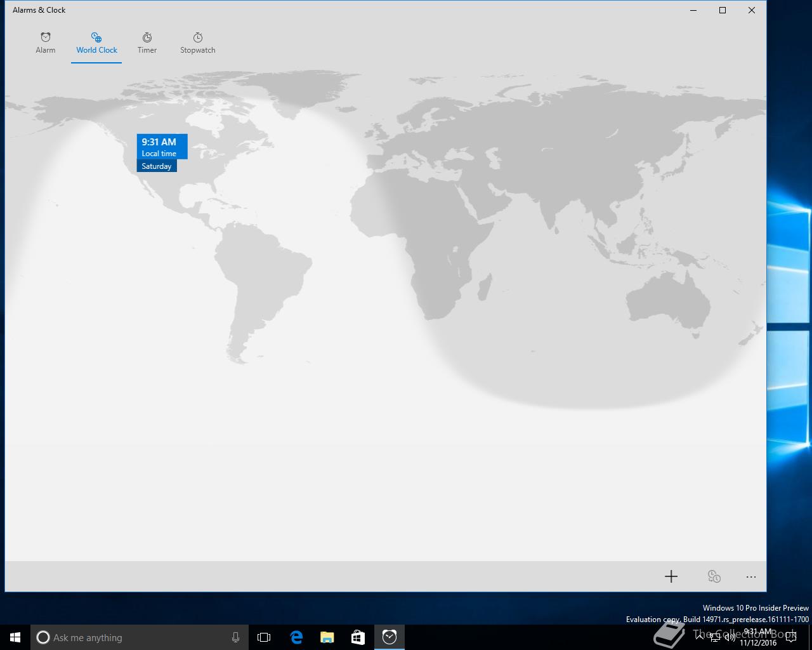Maximize the Alarms & Clock window
Screen dimensions: 812x650
click(723, 10)
